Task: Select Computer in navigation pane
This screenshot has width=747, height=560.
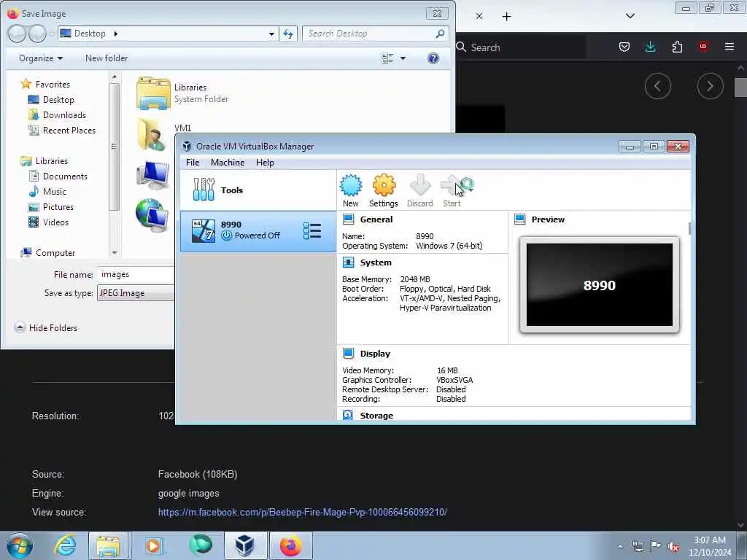Action: click(48, 252)
